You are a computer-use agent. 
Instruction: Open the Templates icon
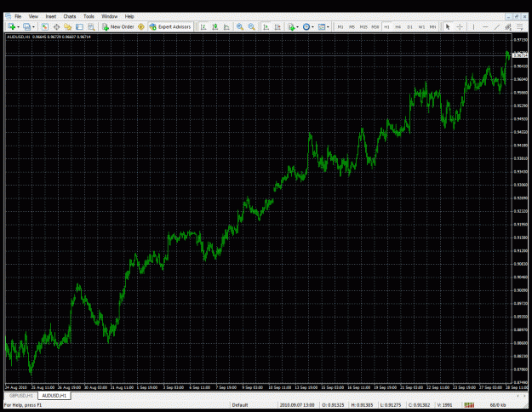coord(322,26)
